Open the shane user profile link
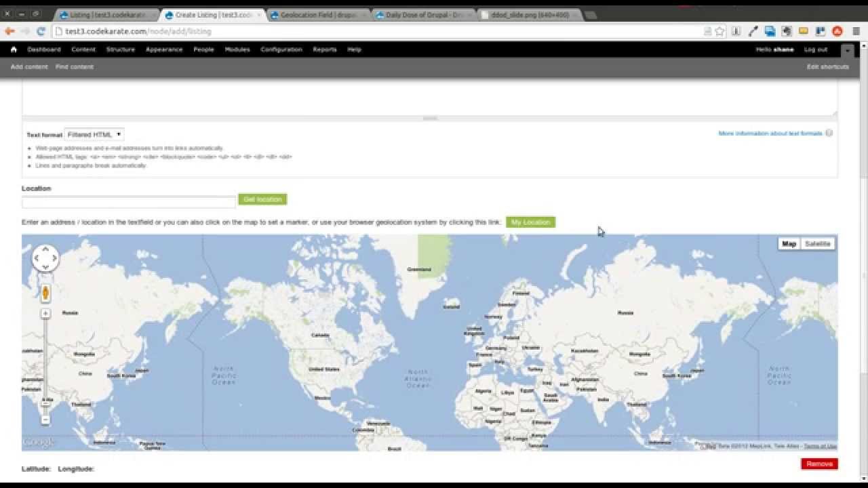The image size is (868, 488). coord(784,49)
